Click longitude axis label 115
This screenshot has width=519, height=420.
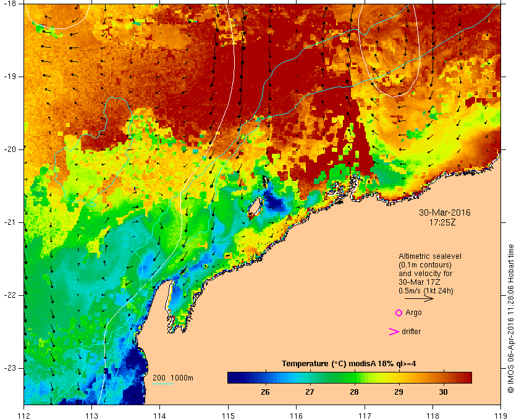(x=228, y=416)
